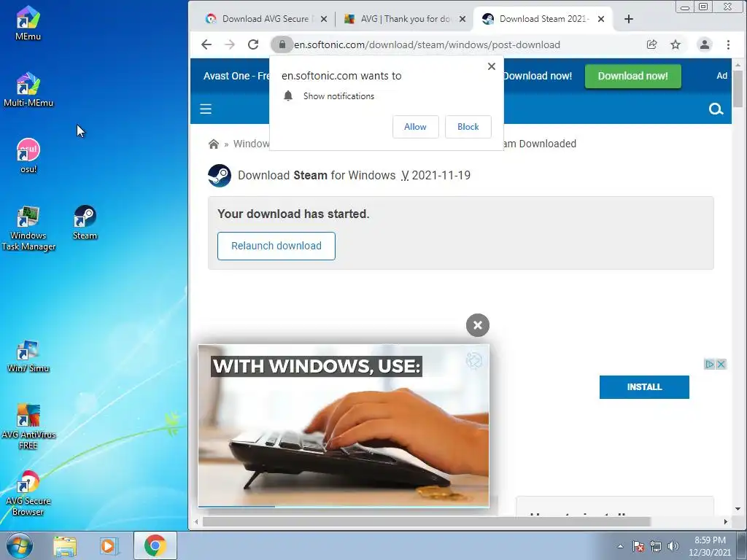Viewport: 747px width, 560px height.
Task: Show hidden tray icons arrow
Action: pyautogui.click(x=620, y=546)
